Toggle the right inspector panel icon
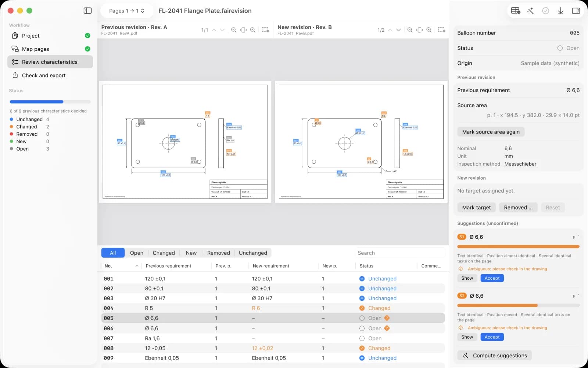 [x=576, y=11]
